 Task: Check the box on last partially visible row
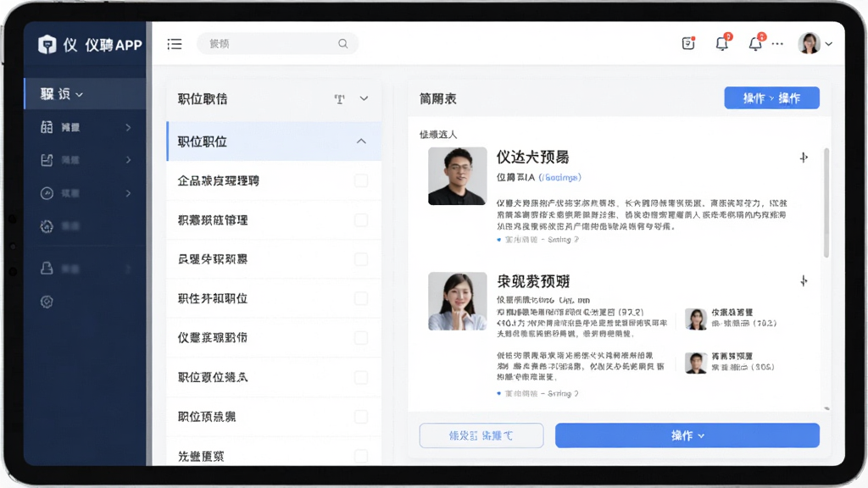(x=361, y=456)
